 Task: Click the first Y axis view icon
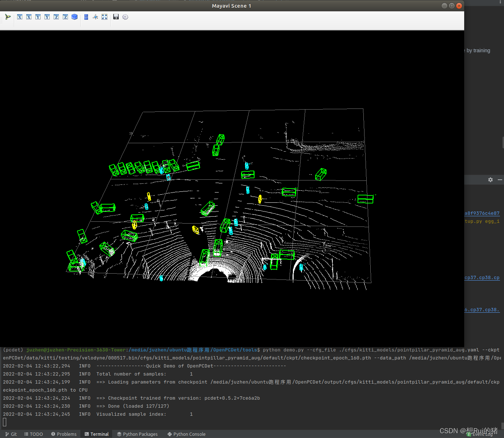pos(38,17)
